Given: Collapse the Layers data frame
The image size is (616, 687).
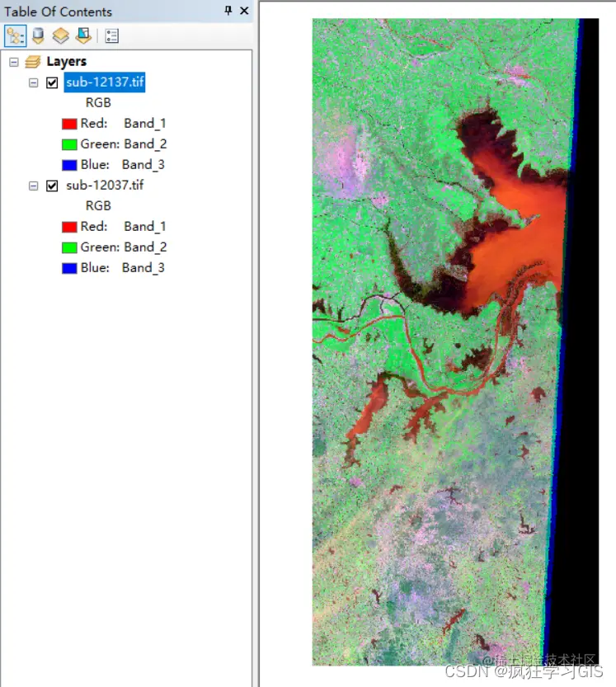Looking at the screenshot, I should click(14, 62).
